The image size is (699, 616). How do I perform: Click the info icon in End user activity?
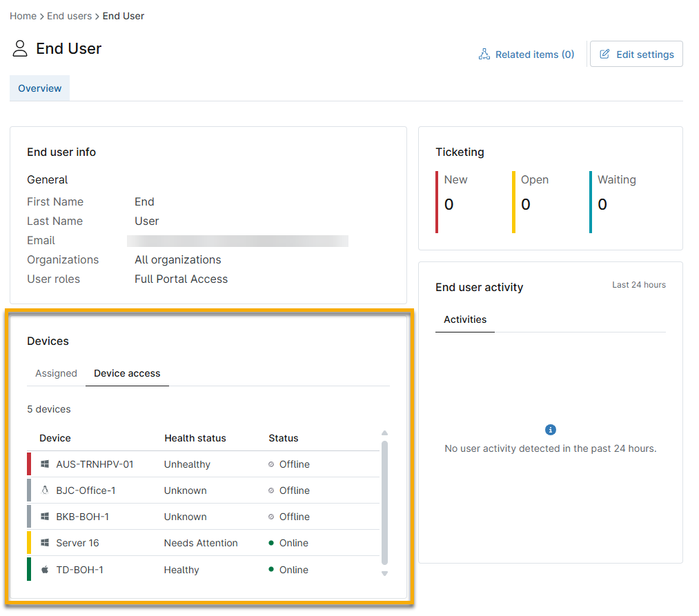tap(550, 430)
